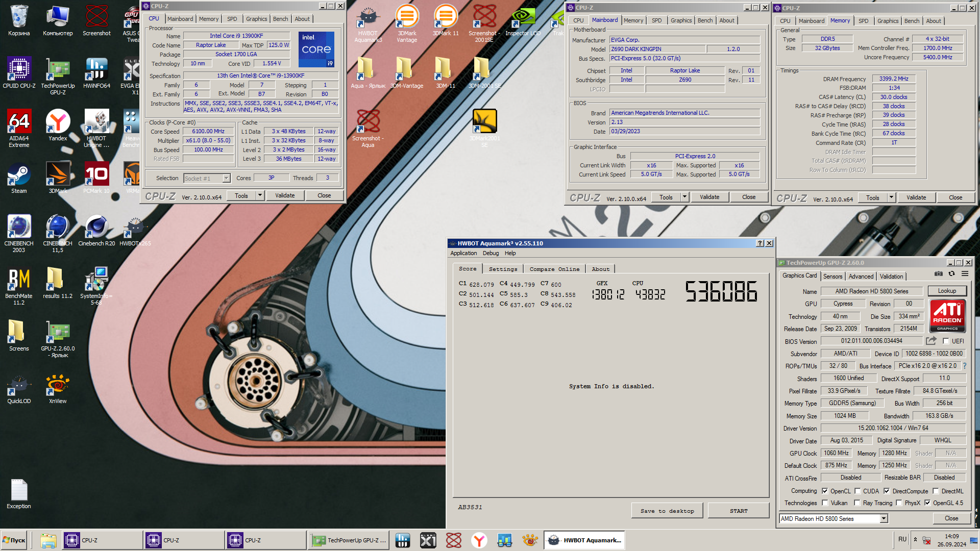Click the Lookup button in GPU-Z
The height and width of the screenshot is (551, 980).
tap(947, 291)
